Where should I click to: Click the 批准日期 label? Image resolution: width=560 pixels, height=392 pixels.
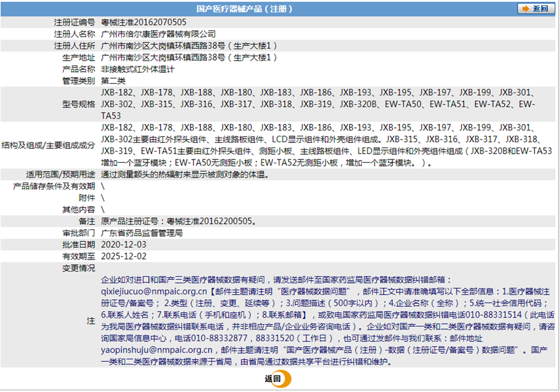click(x=78, y=245)
